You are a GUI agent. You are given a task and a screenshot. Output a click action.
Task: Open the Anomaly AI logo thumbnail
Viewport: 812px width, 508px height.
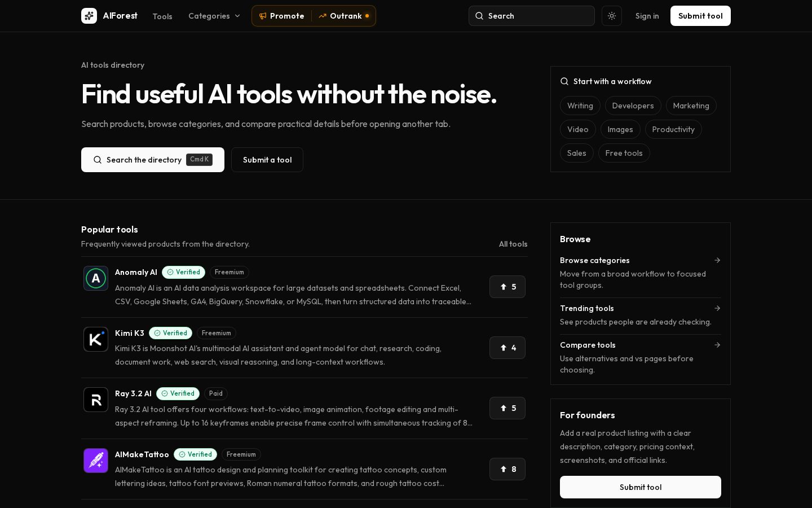click(x=96, y=278)
